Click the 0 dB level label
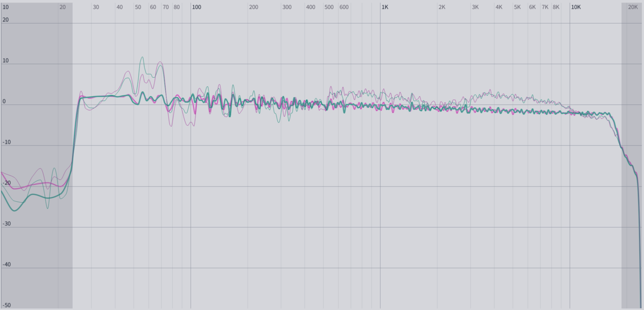 pos(4,101)
